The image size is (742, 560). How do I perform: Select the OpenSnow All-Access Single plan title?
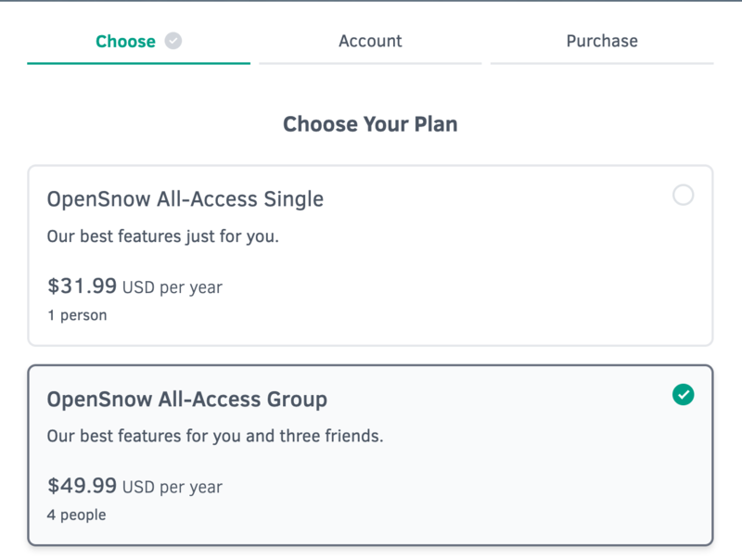(185, 199)
